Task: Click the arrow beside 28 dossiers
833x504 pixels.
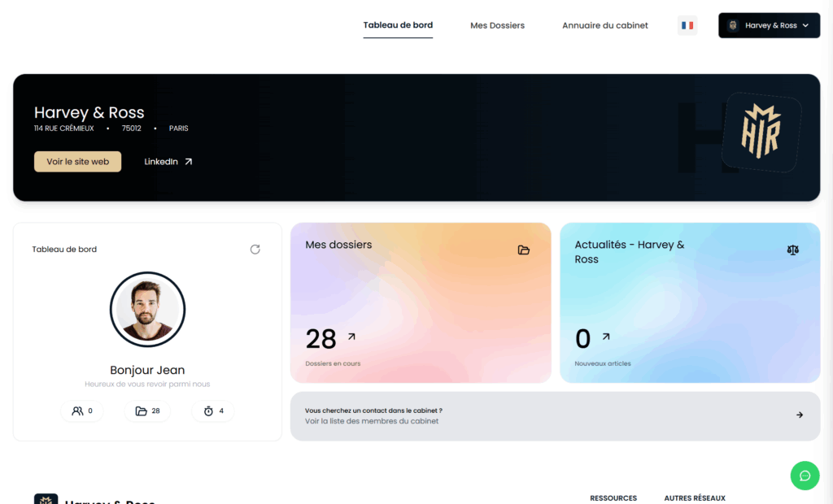Action: [x=351, y=337]
